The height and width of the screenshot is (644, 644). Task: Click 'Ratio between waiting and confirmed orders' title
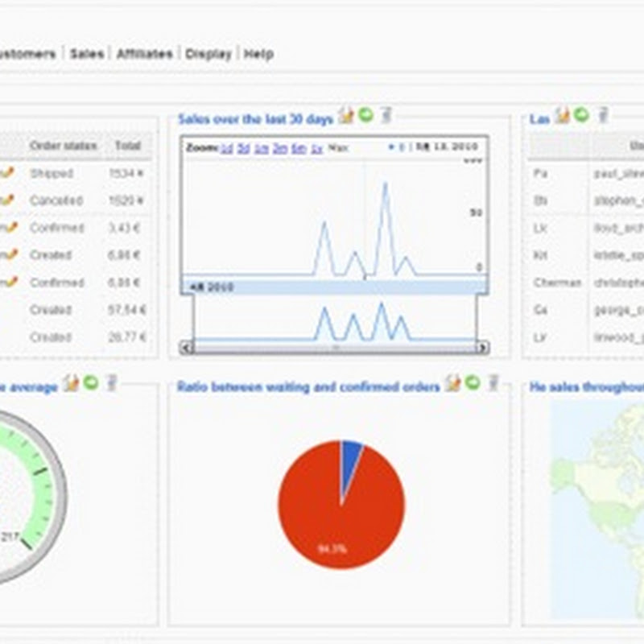click(x=308, y=387)
